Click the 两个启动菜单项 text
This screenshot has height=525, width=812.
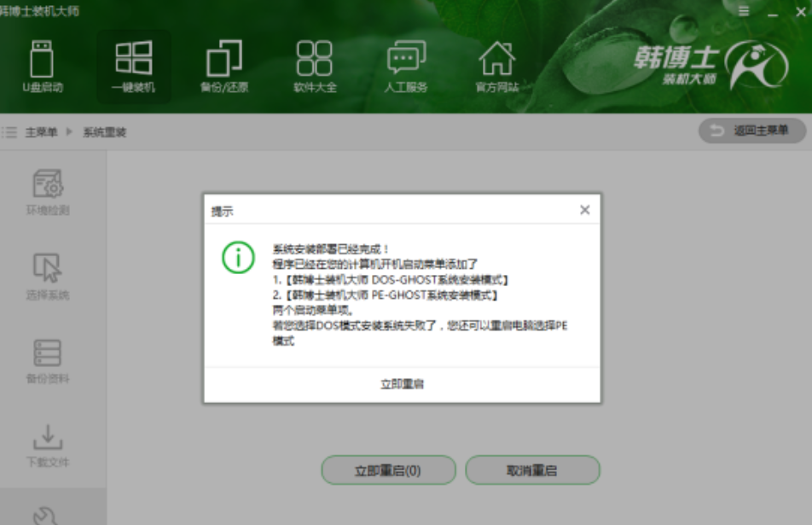tap(313, 311)
